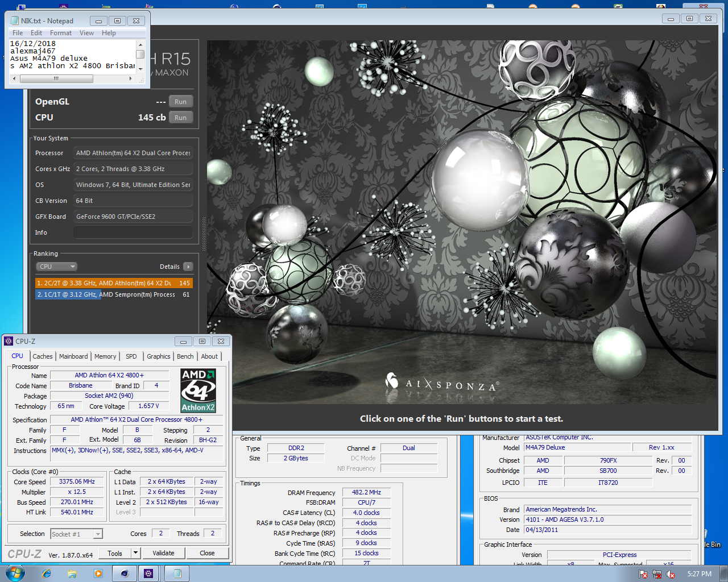Open the Socket #1 selection dropdown

point(77,534)
